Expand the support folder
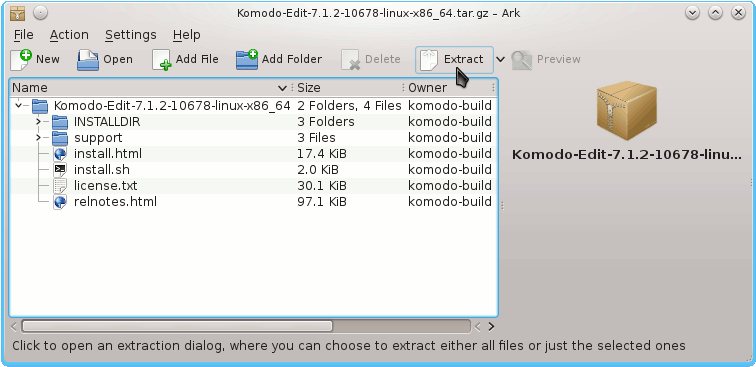The image size is (756, 367). point(39,138)
